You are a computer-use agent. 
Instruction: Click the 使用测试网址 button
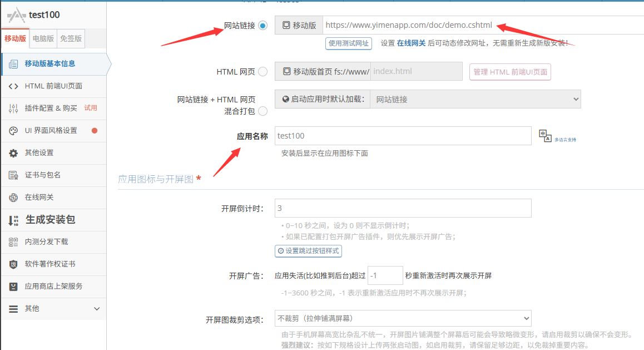(x=348, y=43)
